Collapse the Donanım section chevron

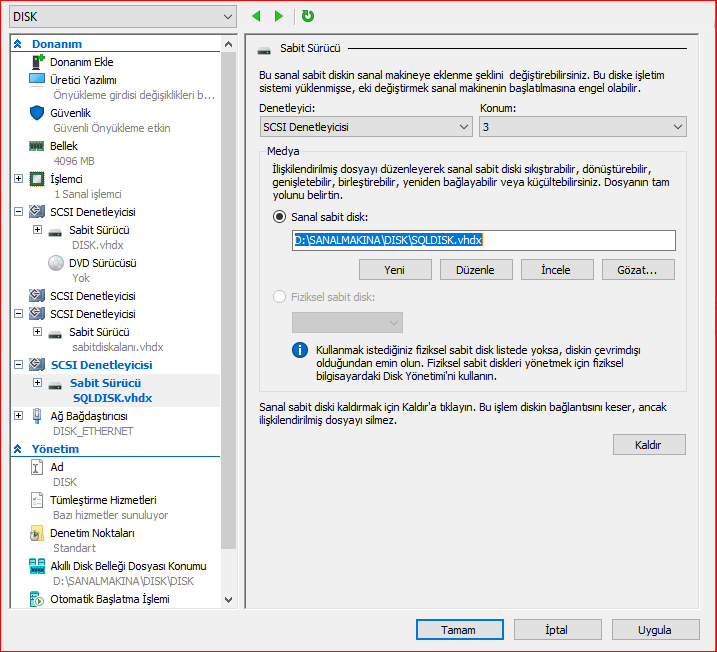click(x=18, y=44)
